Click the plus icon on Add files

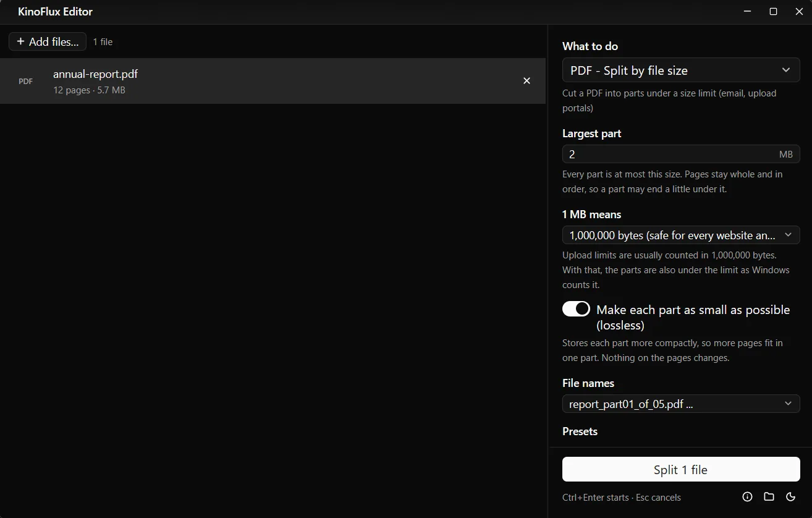coord(21,41)
